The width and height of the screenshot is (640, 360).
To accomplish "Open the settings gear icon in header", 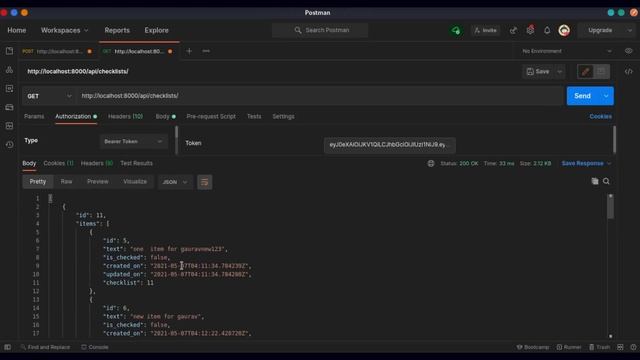I will [530, 30].
